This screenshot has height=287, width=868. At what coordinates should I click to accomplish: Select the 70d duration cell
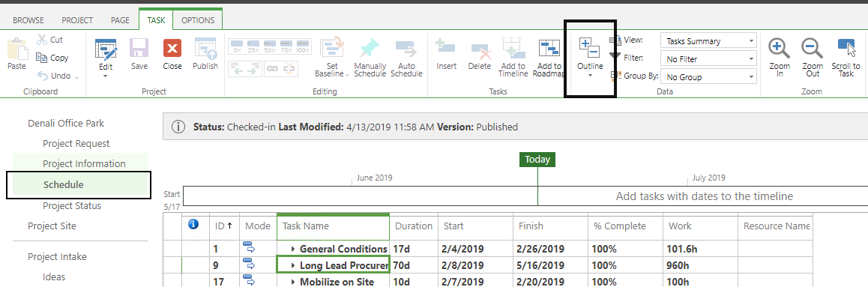[414, 265]
